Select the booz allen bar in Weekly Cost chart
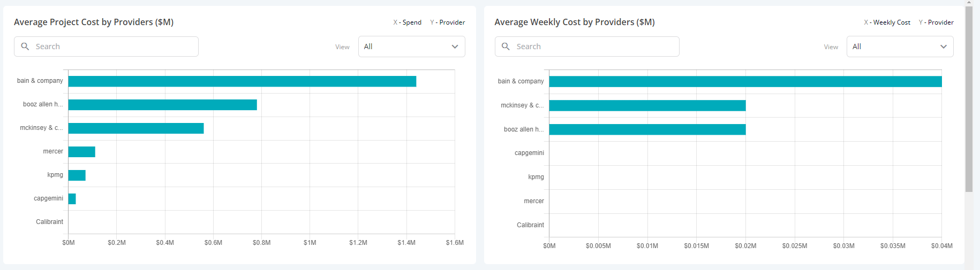This screenshot has width=980, height=270. [x=647, y=129]
